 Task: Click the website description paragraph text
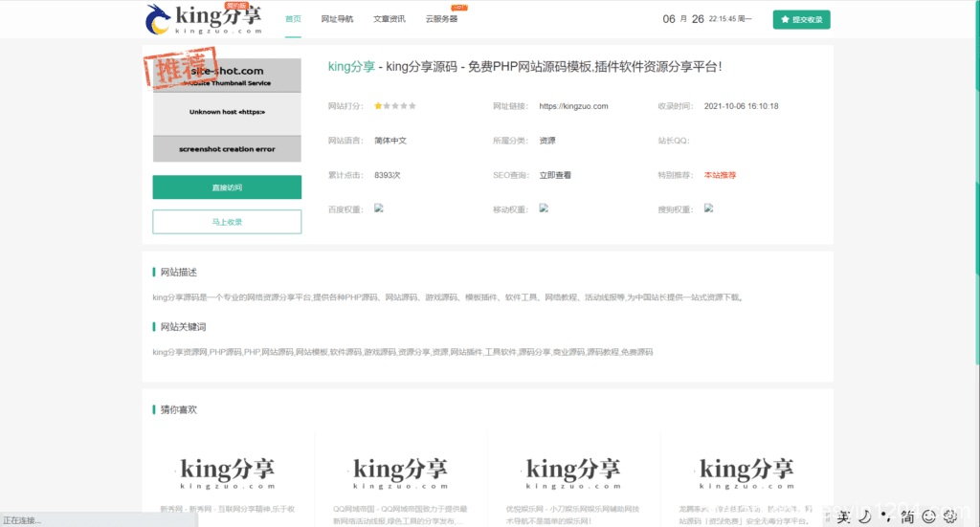point(448,297)
